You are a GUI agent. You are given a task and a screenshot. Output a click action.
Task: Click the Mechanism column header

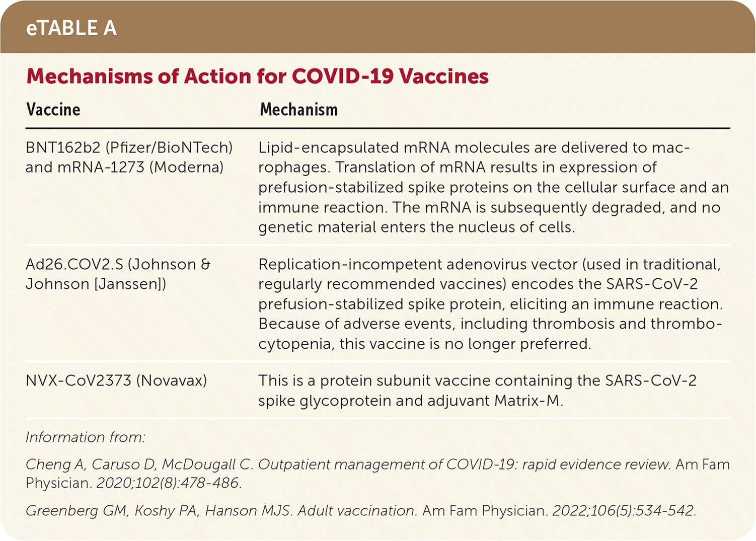298,110
